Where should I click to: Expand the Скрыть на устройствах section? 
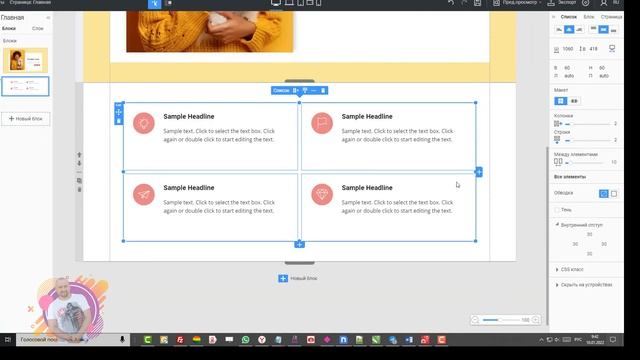(584, 285)
